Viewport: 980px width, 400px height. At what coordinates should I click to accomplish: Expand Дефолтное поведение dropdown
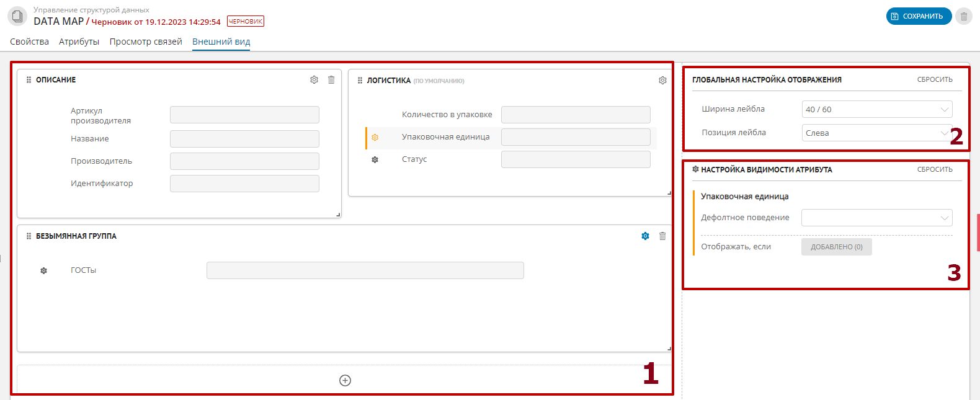coord(876,218)
